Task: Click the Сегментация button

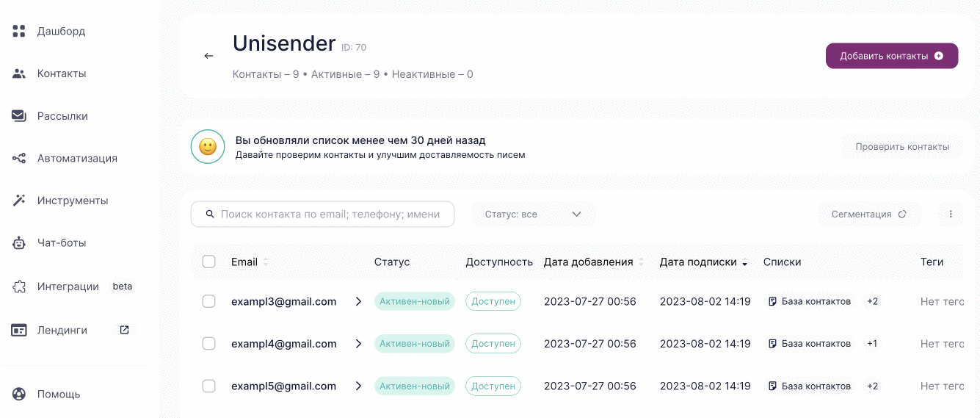Action: (x=870, y=214)
